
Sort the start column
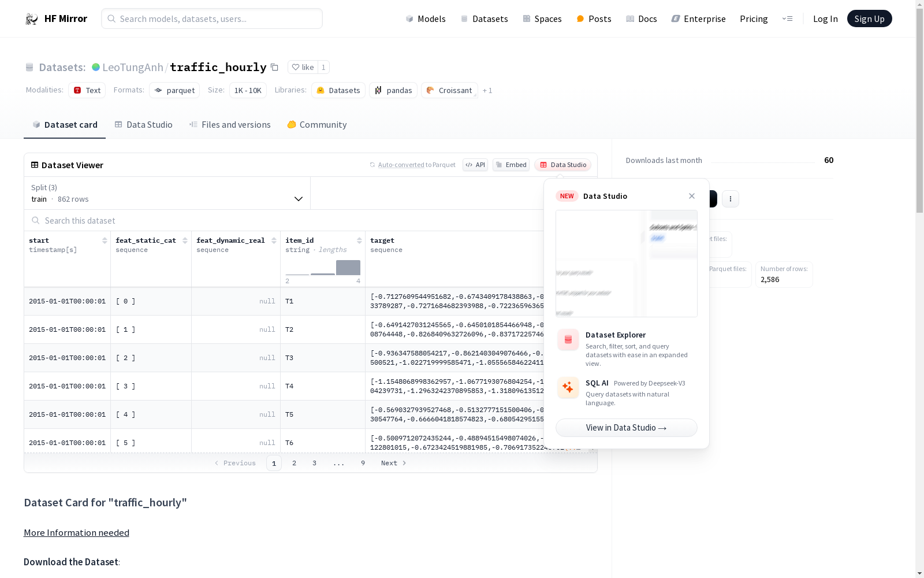105,240
